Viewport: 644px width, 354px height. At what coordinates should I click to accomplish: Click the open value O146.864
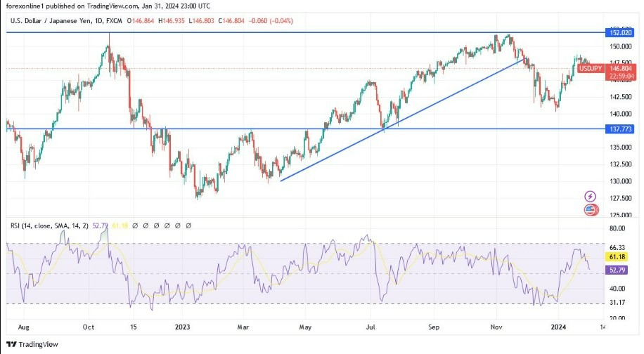[141, 21]
